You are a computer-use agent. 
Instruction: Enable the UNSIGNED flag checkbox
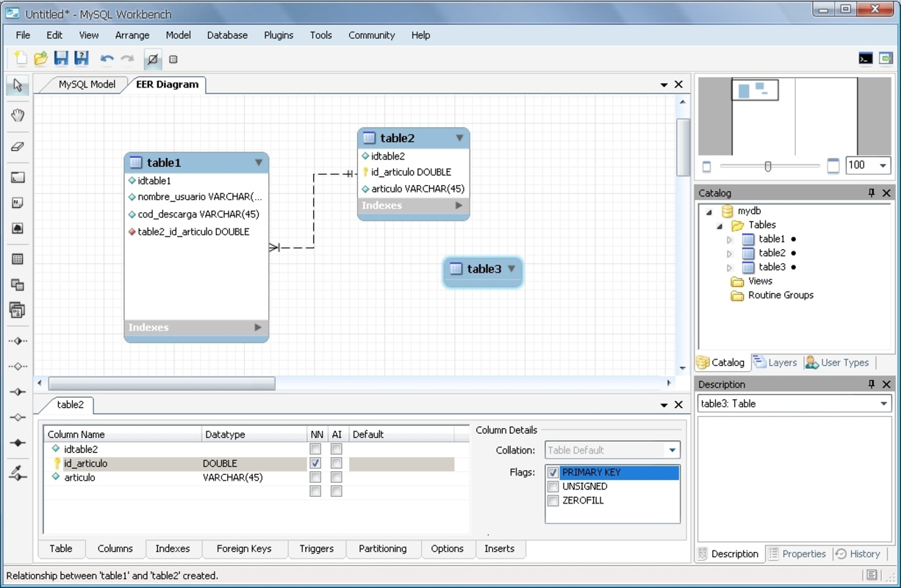553,487
